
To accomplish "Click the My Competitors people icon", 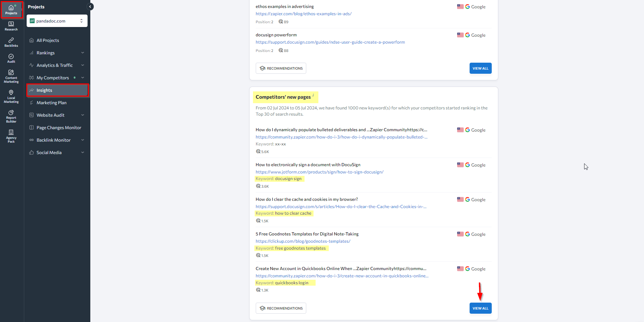I will 31,78.
